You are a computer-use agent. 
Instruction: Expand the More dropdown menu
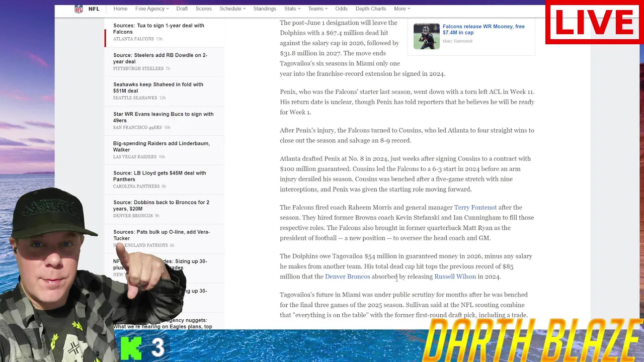402,9
